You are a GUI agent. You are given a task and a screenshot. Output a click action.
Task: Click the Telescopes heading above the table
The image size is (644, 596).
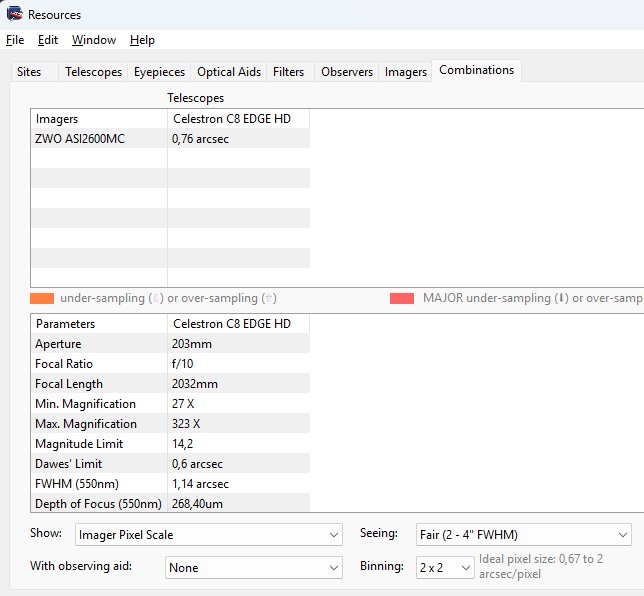pos(196,98)
